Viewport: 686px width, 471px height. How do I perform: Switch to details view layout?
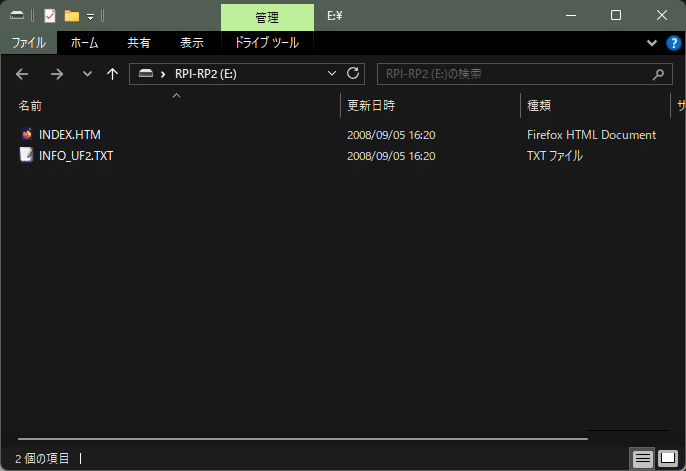643,459
